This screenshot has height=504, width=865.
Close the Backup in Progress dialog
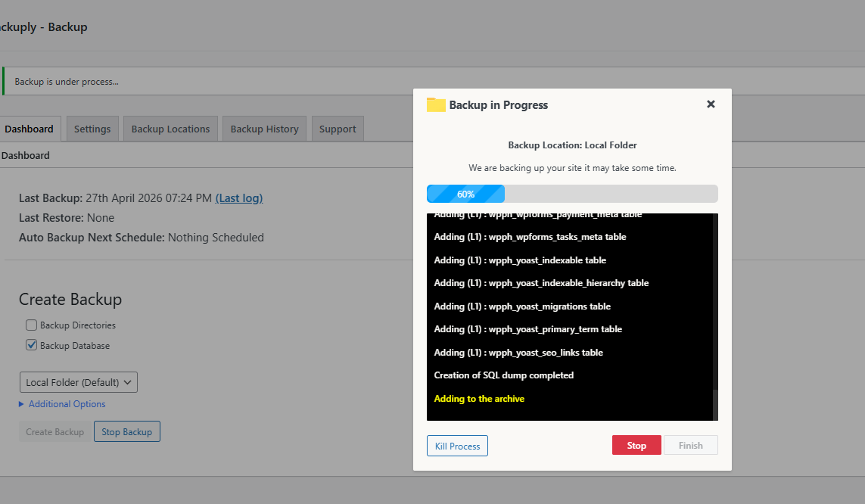[711, 104]
